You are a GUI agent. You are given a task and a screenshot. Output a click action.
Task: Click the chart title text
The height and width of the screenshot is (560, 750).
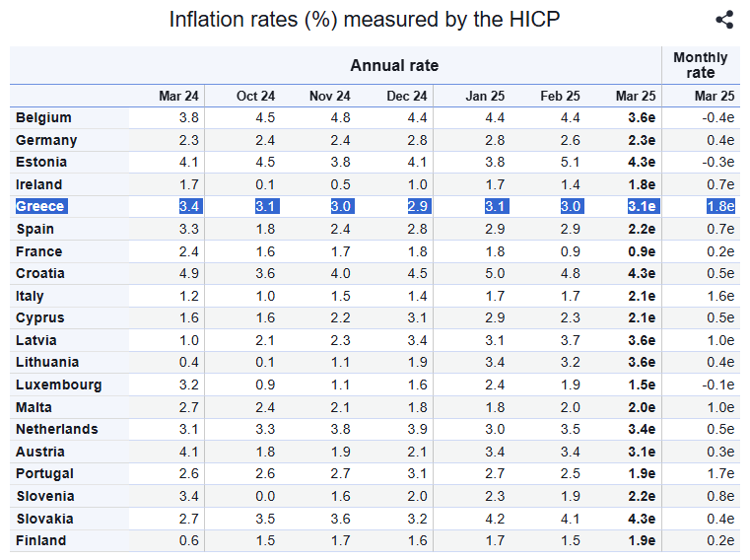click(x=365, y=20)
